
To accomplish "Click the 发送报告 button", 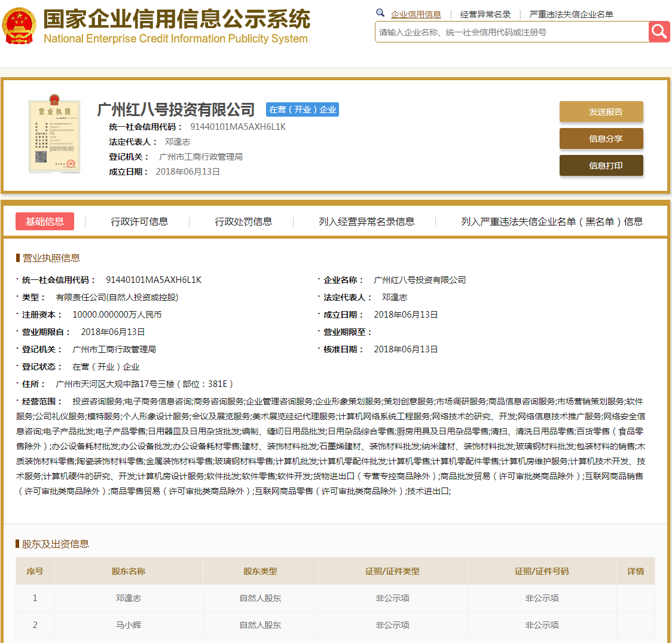I will click(601, 112).
